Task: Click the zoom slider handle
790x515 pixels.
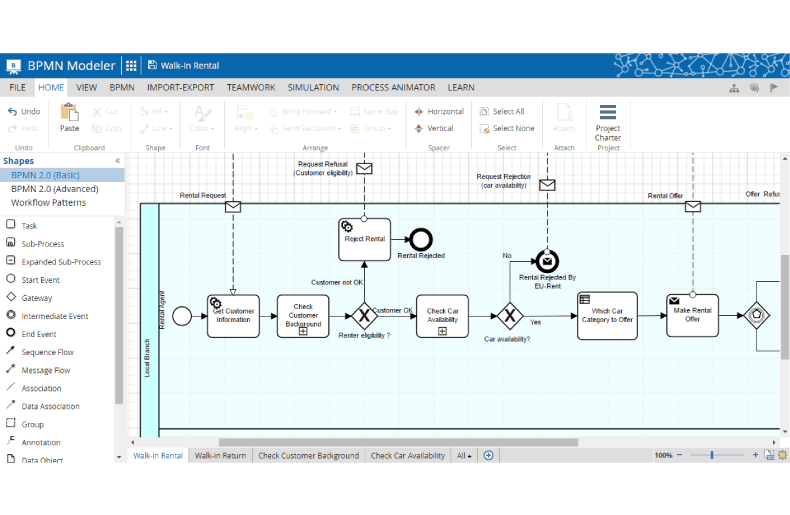Action: (712, 455)
